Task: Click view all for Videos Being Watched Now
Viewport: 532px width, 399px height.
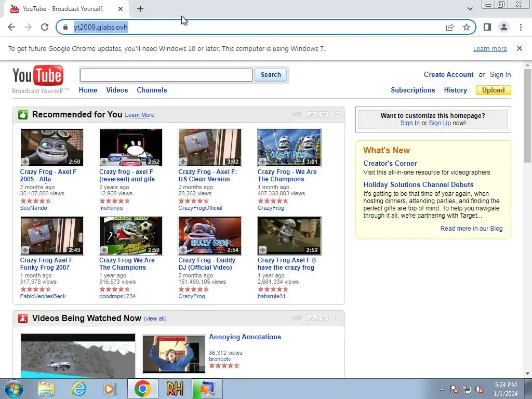Action: pos(155,318)
